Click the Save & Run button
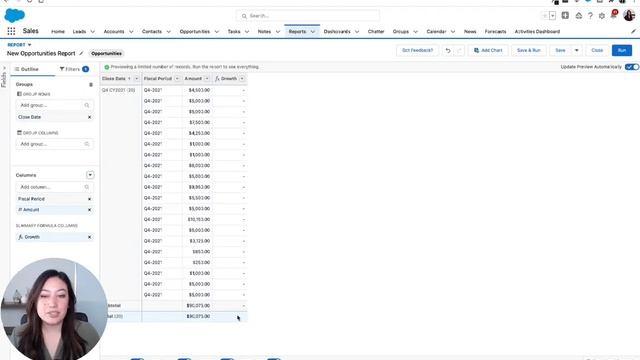 click(x=529, y=50)
